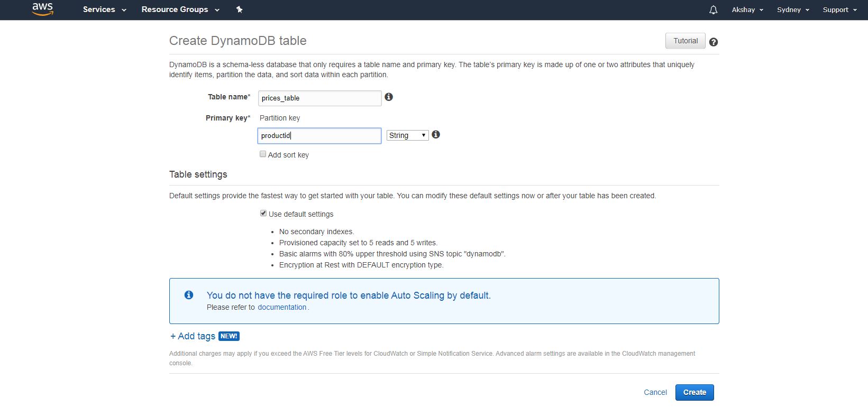Expand the Resource Groups menu
The height and width of the screenshot is (416, 868).
pyautogui.click(x=180, y=10)
